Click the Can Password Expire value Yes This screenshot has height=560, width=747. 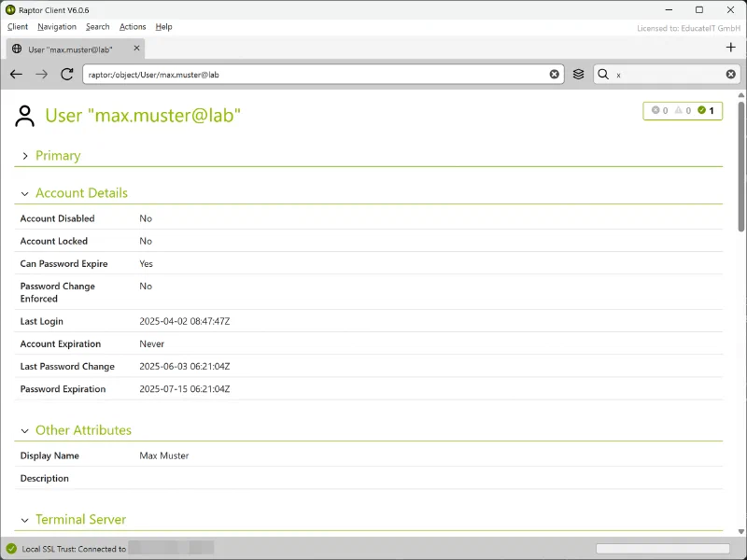[x=147, y=264]
